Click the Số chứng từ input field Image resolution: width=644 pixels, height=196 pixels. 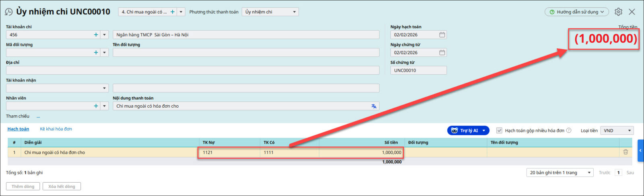point(418,70)
